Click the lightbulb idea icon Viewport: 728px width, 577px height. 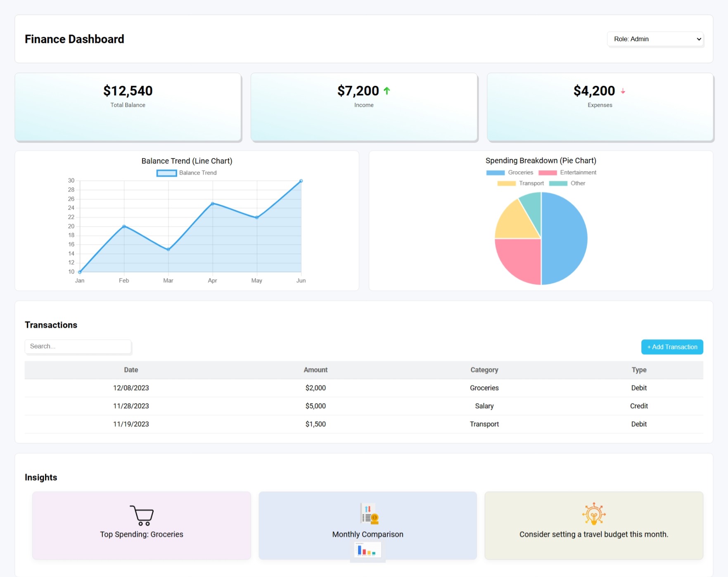click(594, 513)
